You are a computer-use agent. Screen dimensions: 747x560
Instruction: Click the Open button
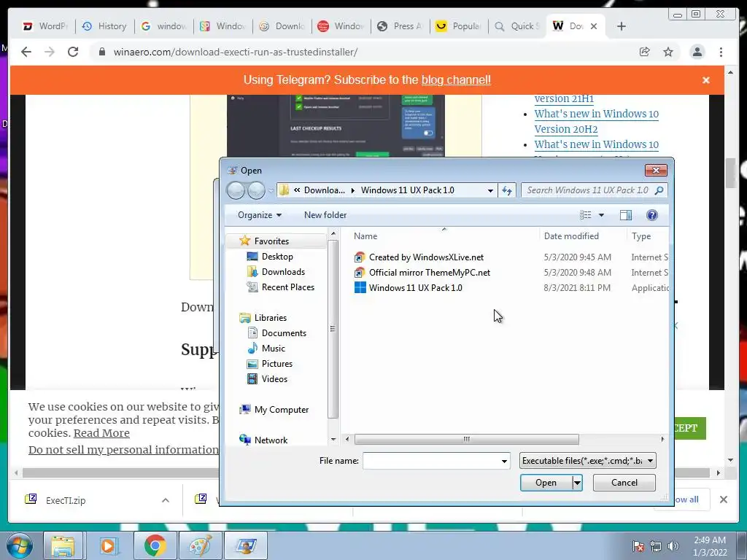coord(546,483)
